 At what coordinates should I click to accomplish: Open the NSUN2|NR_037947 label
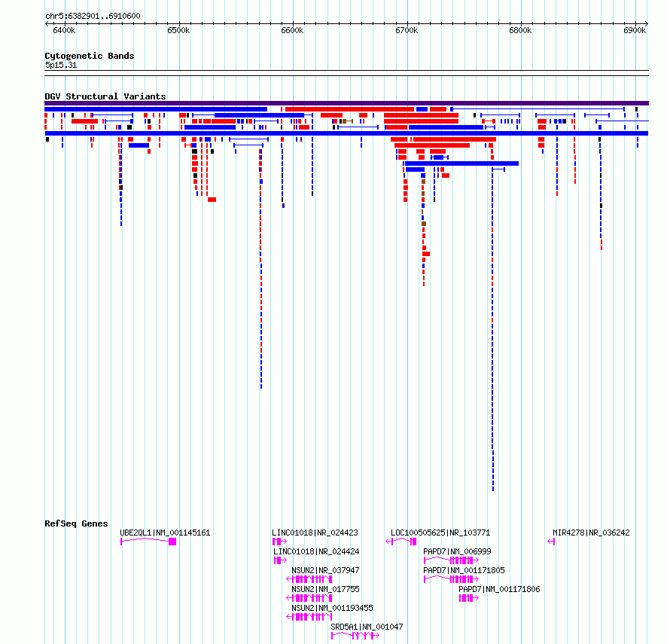point(325,570)
